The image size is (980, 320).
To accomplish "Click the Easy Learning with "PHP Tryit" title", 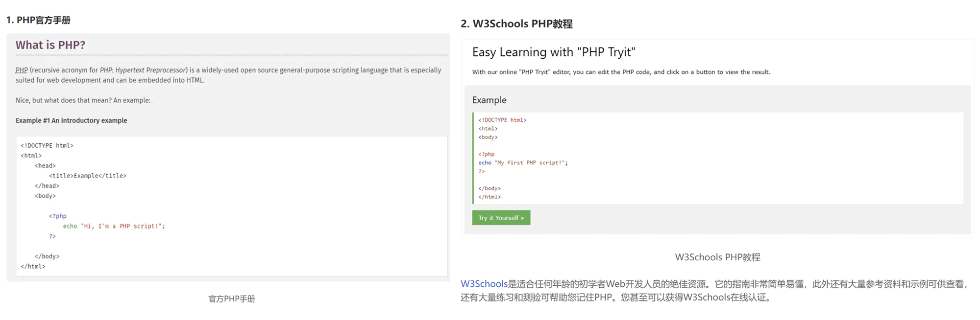I will click(x=554, y=52).
